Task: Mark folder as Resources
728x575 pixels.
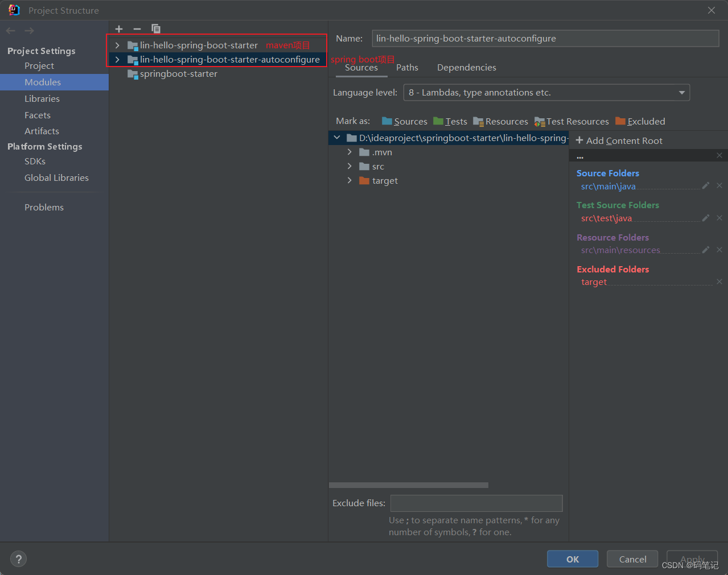Action: (500, 121)
